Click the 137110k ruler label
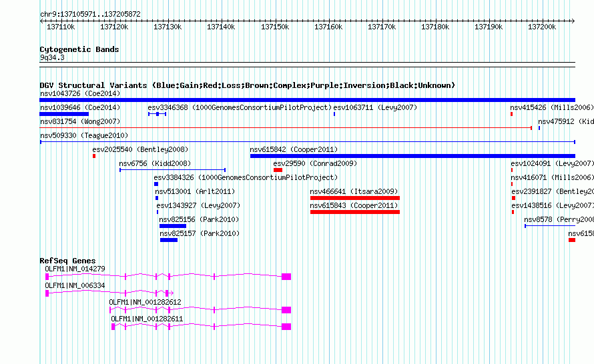Viewport: 594px width, 364px height. coord(61,27)
